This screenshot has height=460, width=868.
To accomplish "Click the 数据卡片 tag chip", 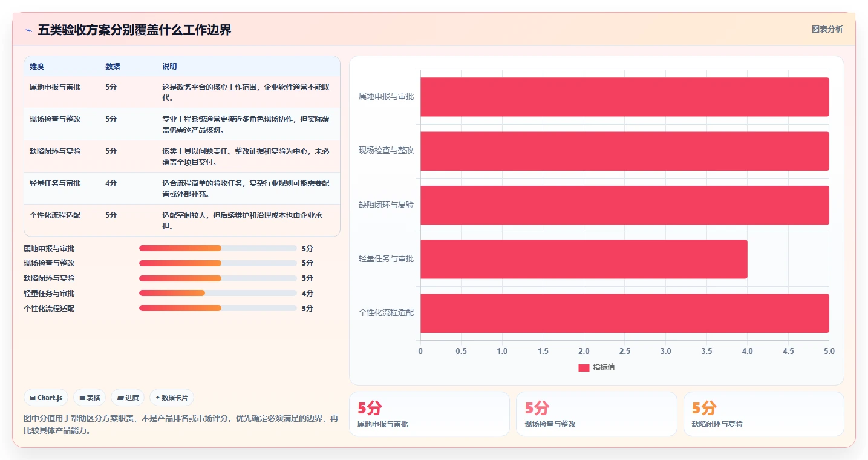I will (172, 398).
